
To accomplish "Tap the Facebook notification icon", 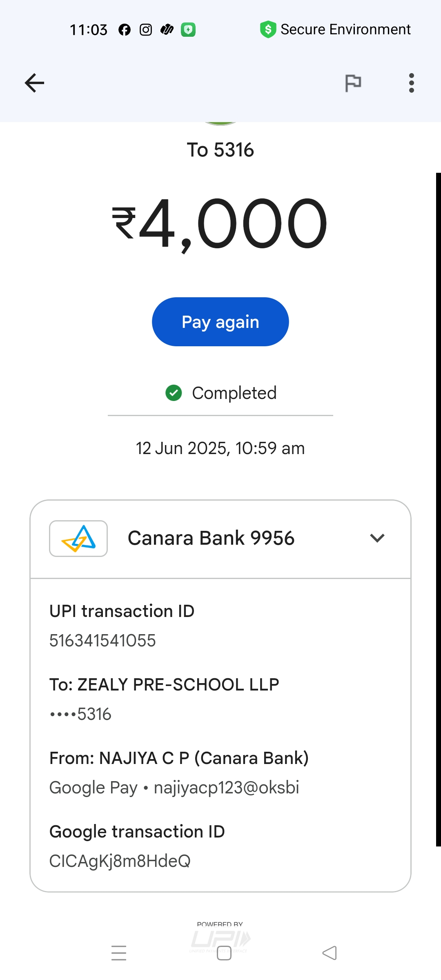I will 125,30.
